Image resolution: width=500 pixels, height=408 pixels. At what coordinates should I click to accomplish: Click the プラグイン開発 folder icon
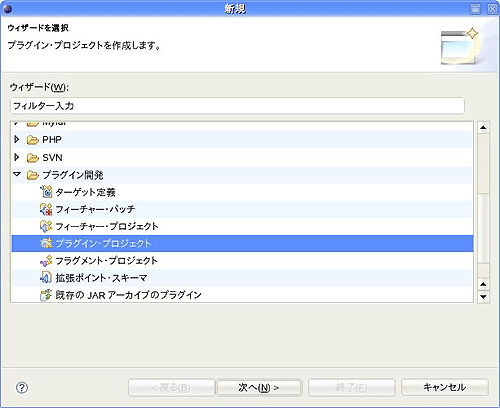tap(33, 175)
